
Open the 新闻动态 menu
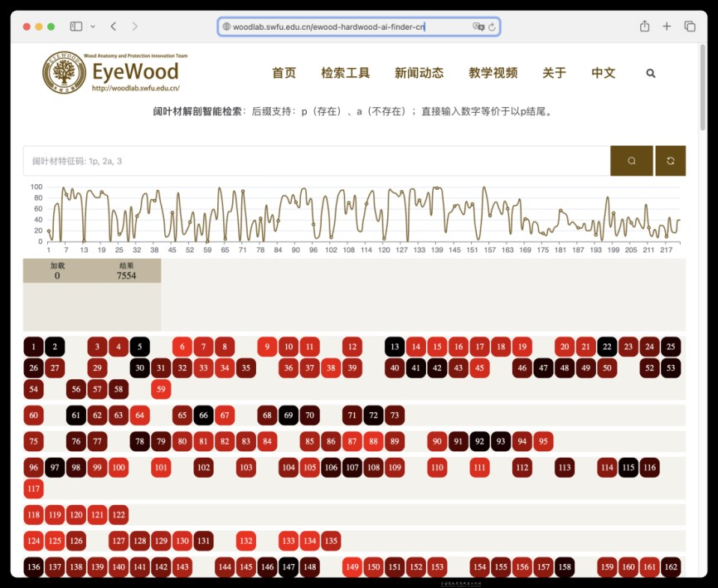coord(419,73)
